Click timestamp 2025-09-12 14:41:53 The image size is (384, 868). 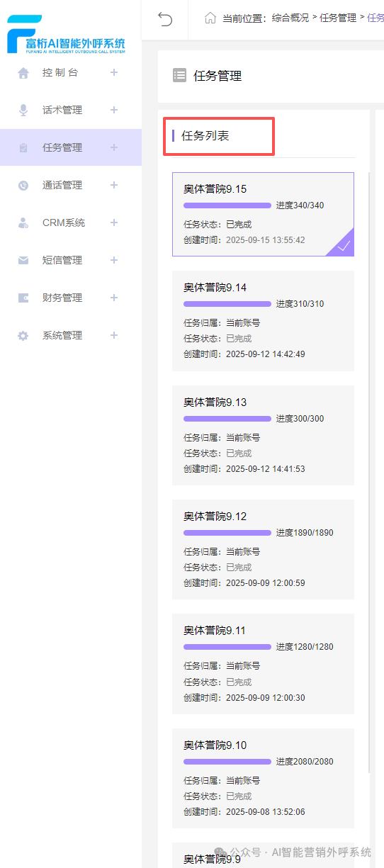(x=266, y=469)
